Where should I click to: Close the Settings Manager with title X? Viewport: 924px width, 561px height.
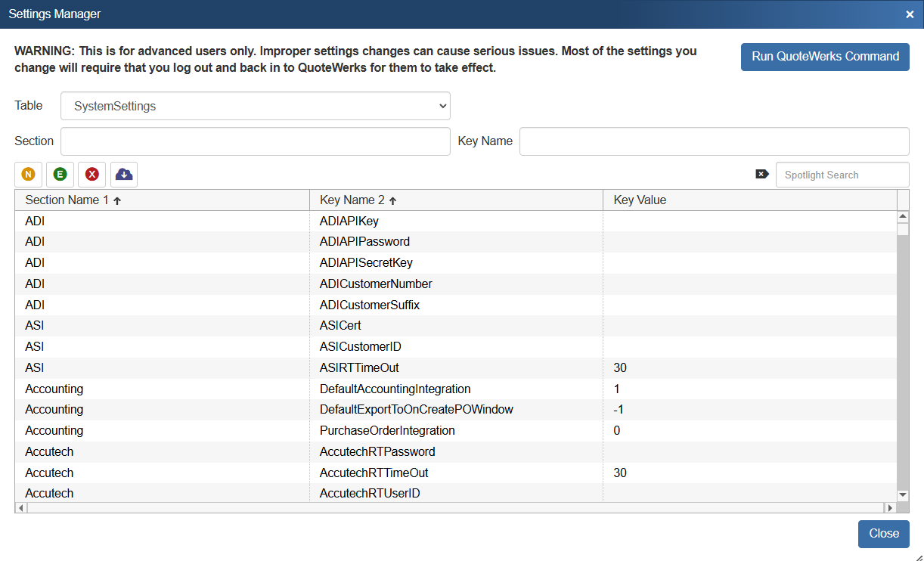[910, 14]
